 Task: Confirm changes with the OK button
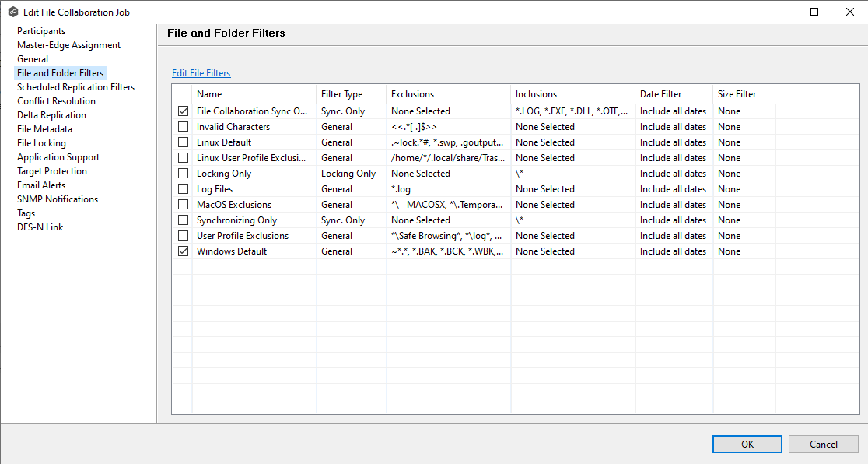pyautogui.click(x=747, y=444)
